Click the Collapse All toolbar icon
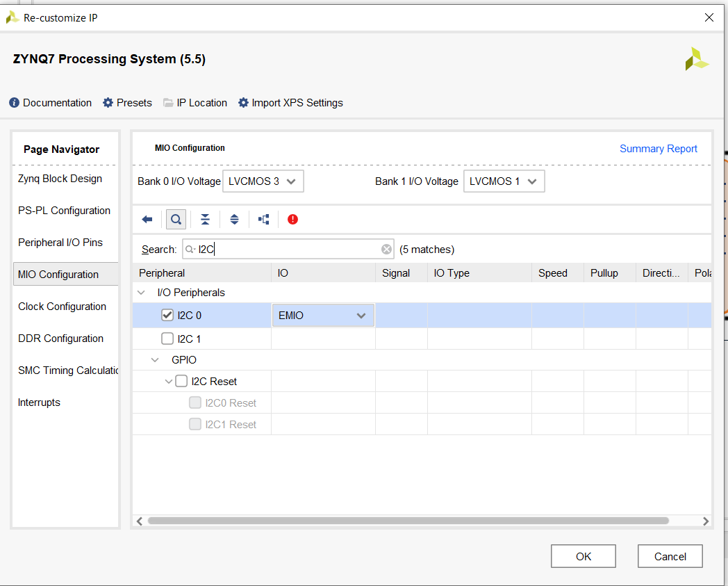 (x=205, y=220)
